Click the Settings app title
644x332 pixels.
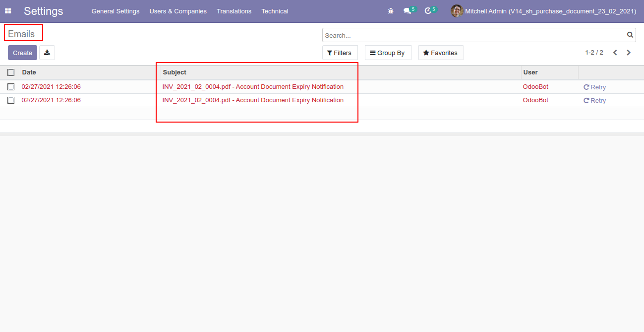(x=44, y=11)
